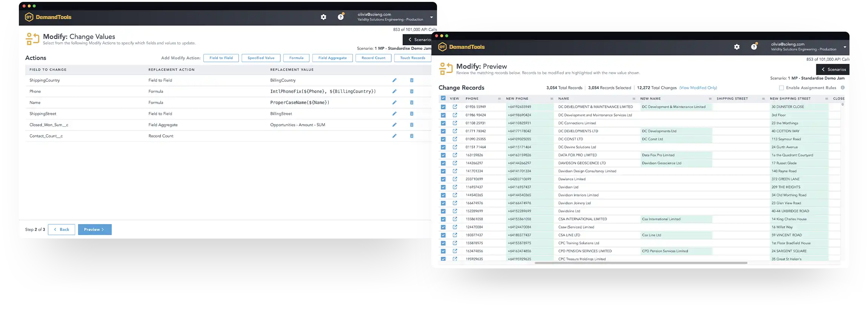Open record view for CPD PENSION SERVICES LIMITED

[x=455, y=251]
